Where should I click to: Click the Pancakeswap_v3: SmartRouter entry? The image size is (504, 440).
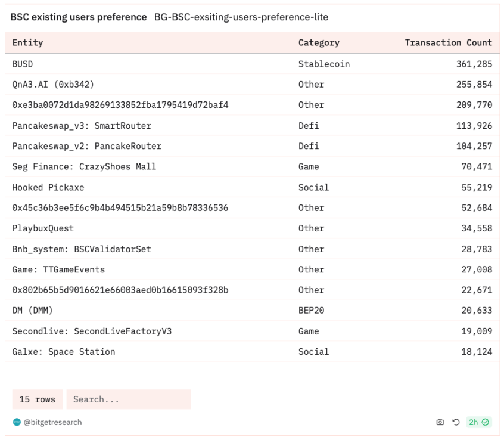coord(82,126)
